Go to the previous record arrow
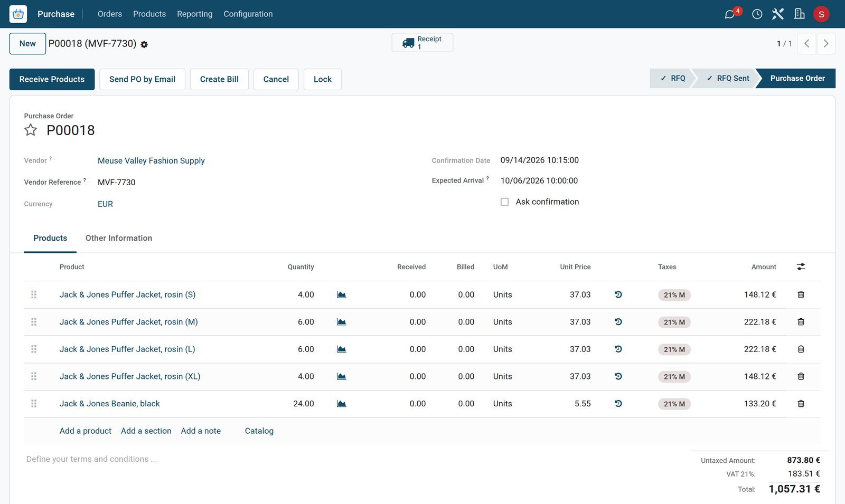 pyautogui.click(x=806, y=44)
